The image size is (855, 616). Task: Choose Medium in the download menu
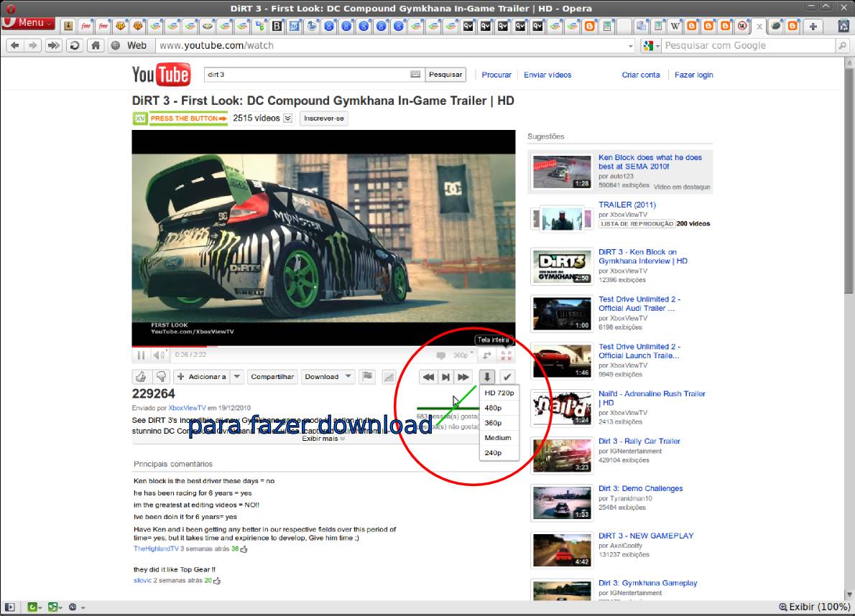pyautogui.click(x=499, y=438)
